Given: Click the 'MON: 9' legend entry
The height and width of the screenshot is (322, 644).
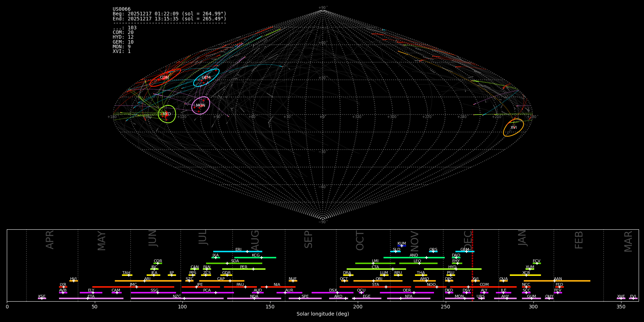Looking at the screenshot, I should tap(122, 47).
